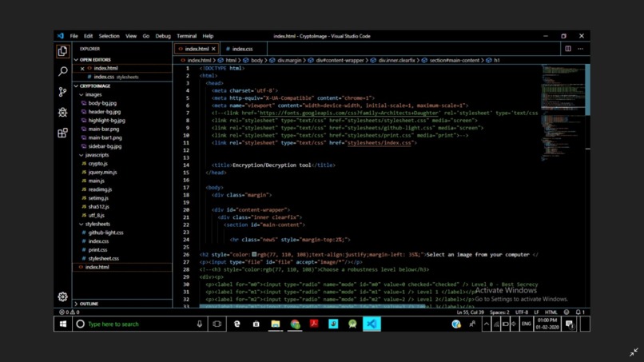Click the Type here to search box

[x=140, y=324]
